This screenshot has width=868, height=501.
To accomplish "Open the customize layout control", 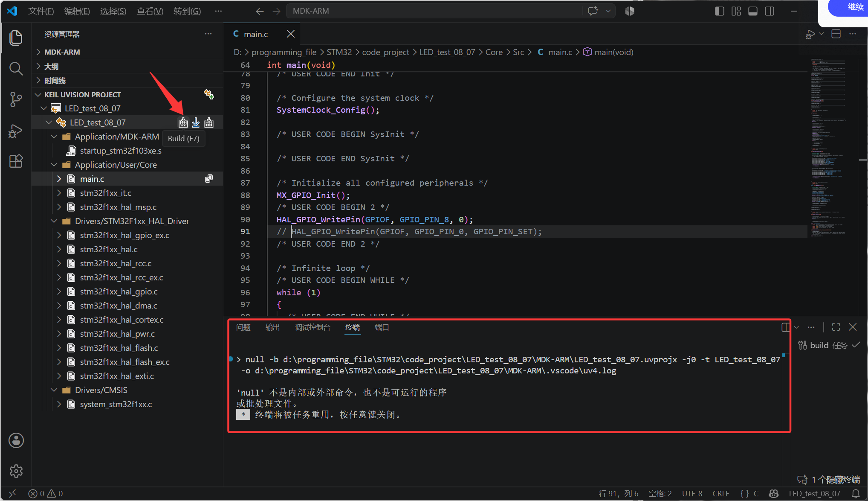I will tap(736, 11).
